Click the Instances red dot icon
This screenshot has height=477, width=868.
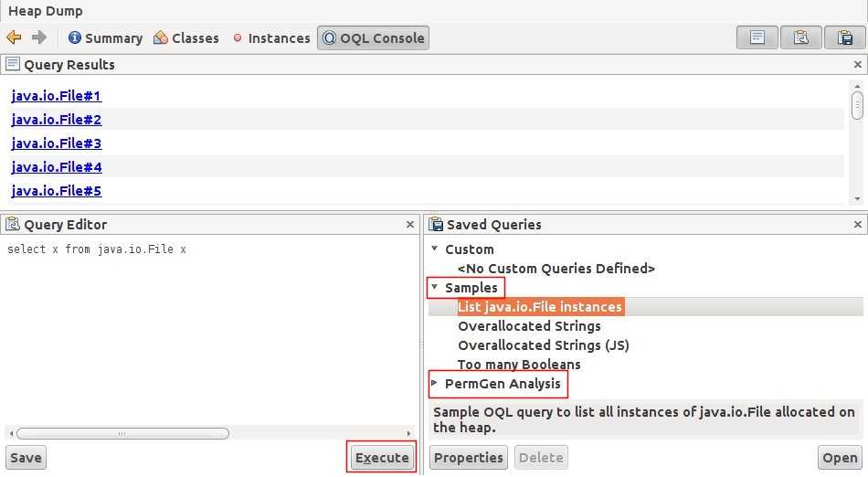click(x=238, y=38)
